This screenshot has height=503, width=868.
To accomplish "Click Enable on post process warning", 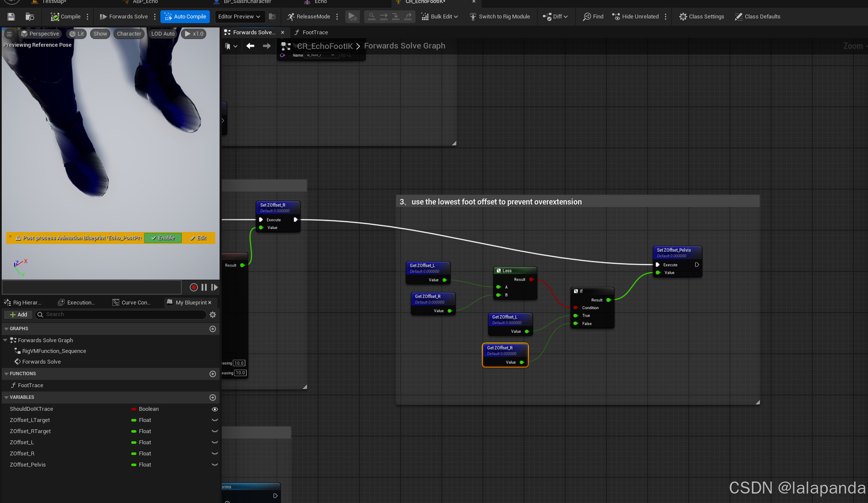I will [163, 238].
